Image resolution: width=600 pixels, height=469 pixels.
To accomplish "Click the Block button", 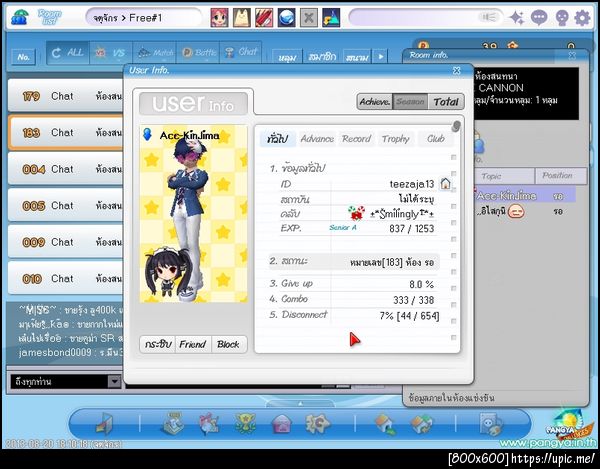I will coord(228,344).
